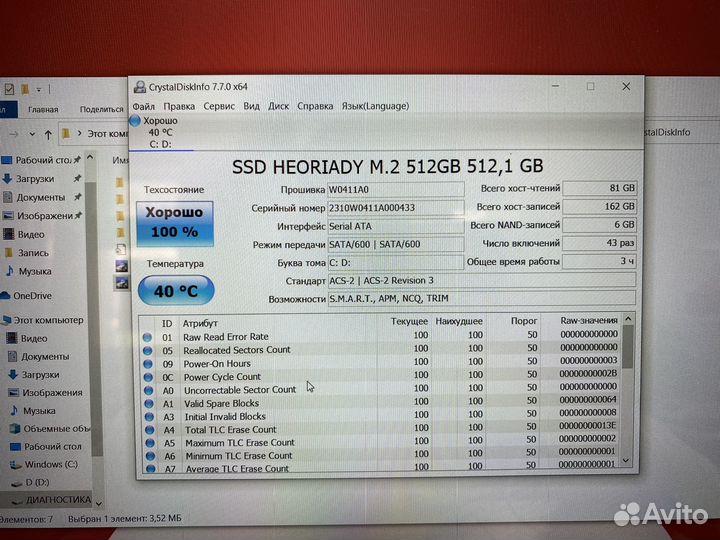Viewport: 720px width, 540px height.
Task: Select the Initial Invalid Blocks row
Action: [381, 416]
